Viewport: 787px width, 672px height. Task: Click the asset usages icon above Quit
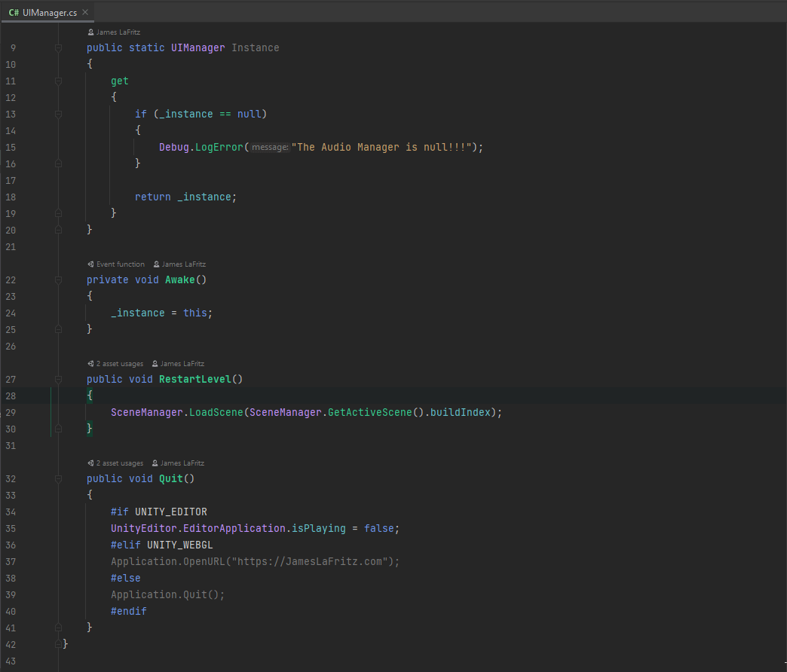pyautogui.click(x=90, y=463)
